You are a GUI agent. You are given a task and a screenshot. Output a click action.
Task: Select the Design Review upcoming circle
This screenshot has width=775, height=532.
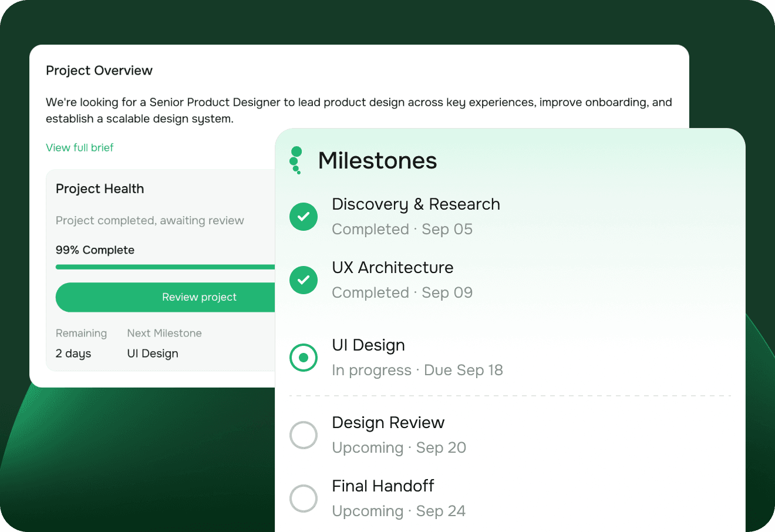tap(304, 435)
